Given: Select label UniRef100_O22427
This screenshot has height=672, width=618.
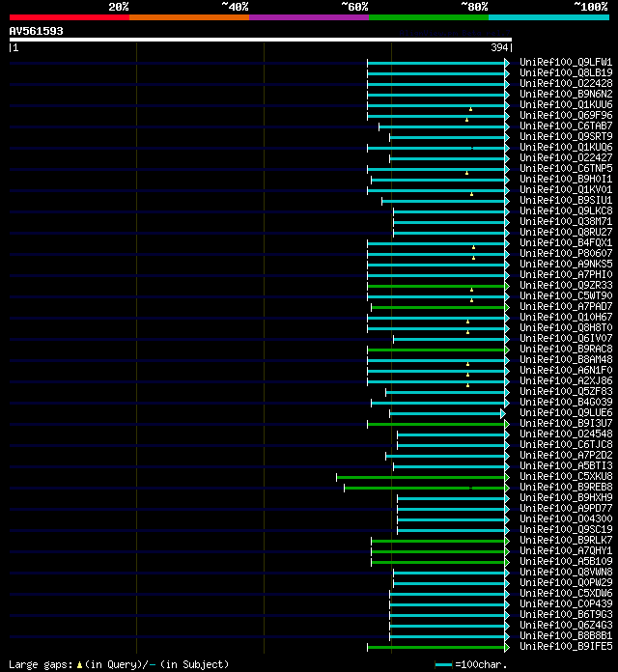Looking at the screenshot, I should (566, 158).
